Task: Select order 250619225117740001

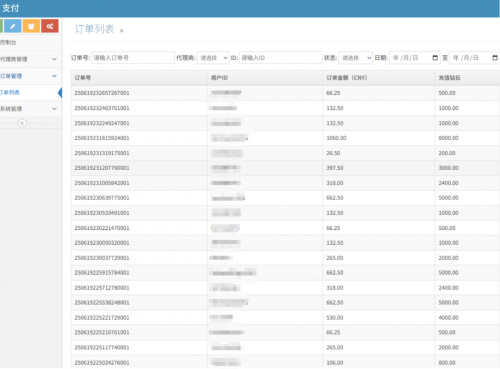Action: pyautogui.click(x=102, y=348)
